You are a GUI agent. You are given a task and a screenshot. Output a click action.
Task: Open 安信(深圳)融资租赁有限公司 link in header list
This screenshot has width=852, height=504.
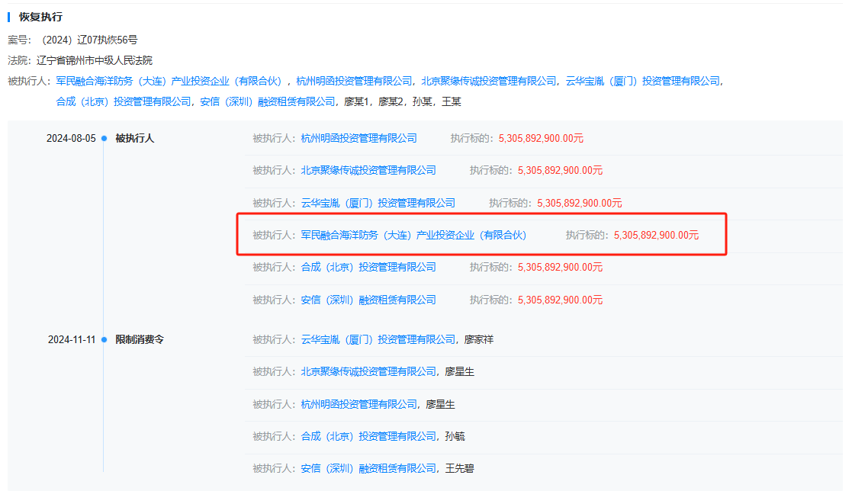(267, 101)
